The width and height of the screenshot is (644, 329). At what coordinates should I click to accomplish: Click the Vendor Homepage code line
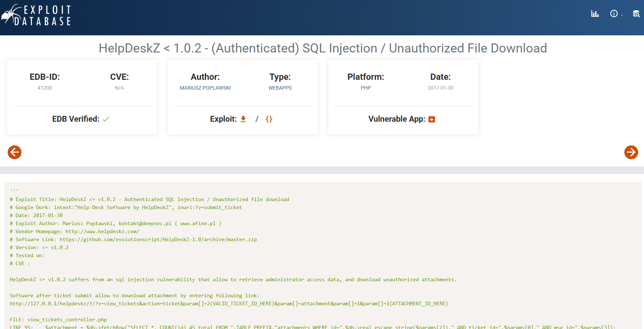click(x=75, y=231)
